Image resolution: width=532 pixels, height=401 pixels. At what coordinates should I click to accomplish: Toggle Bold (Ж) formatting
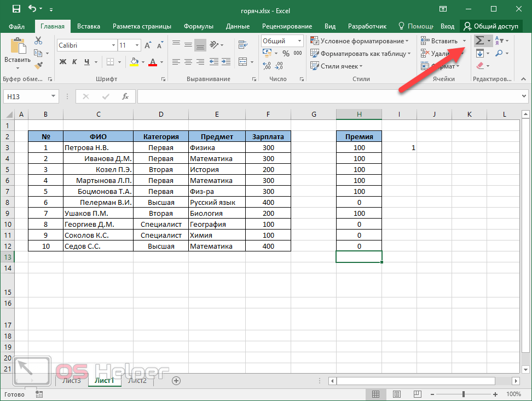[63, 62]
